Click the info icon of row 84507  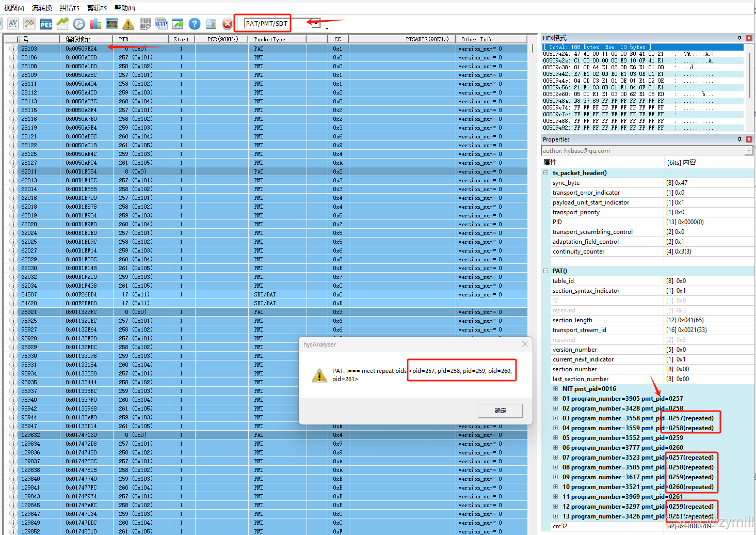click(13, 294)
